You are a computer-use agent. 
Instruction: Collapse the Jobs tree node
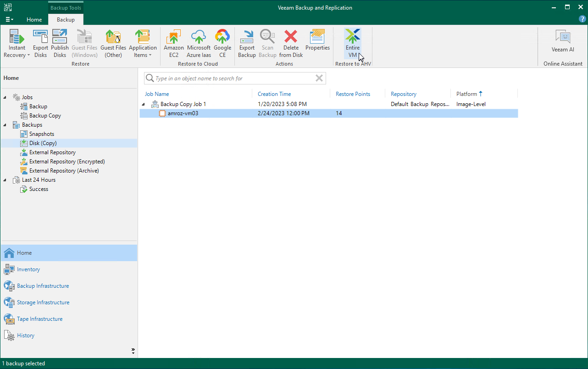(6, 97)
